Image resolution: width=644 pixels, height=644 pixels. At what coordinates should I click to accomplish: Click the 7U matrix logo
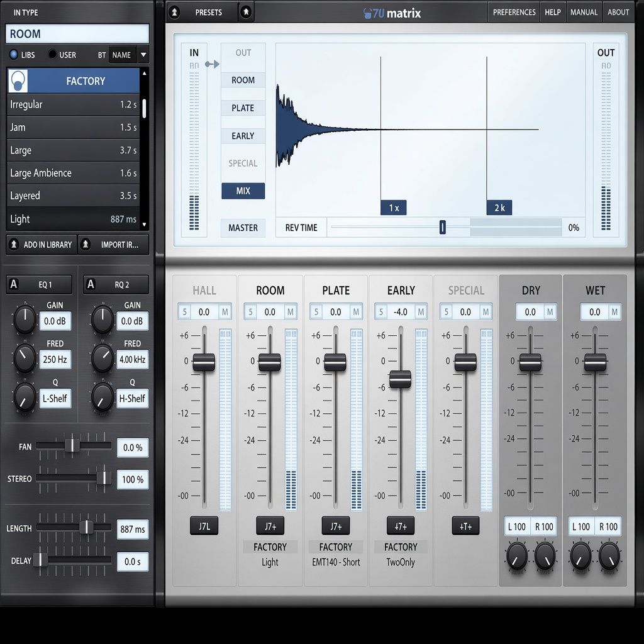[x=392, y=13]
